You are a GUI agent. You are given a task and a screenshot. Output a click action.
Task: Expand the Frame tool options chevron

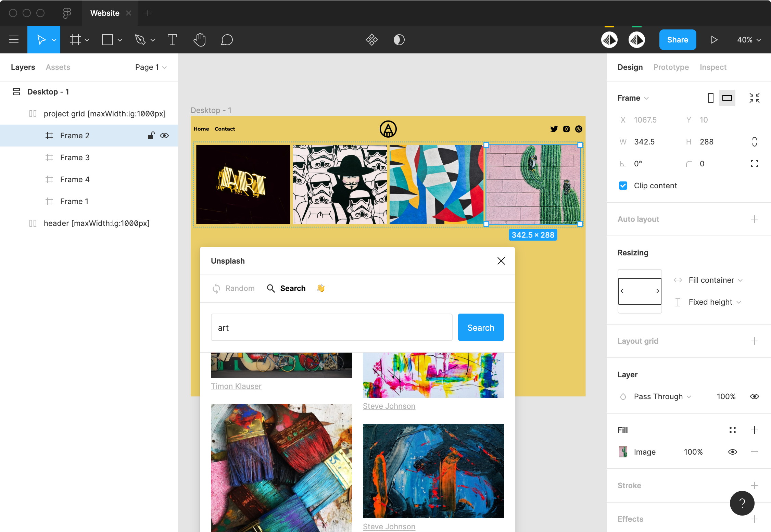click(87, 40)
